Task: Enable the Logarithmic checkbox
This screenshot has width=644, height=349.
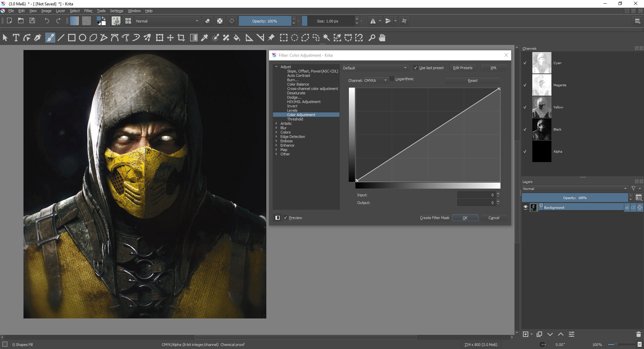Action: [x=392, y=79]
